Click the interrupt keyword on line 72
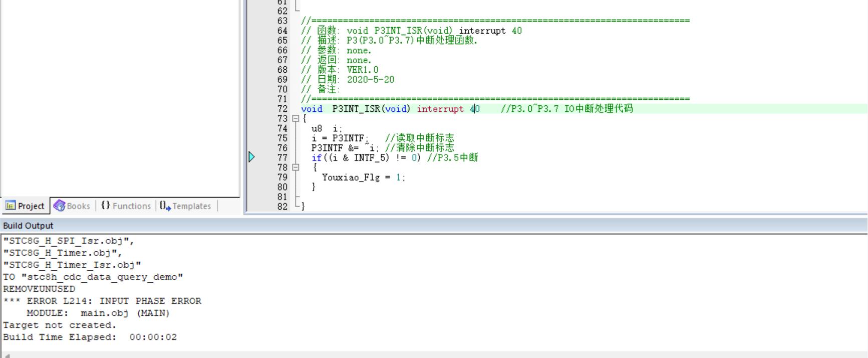868x358 pixels. point(440,109)
